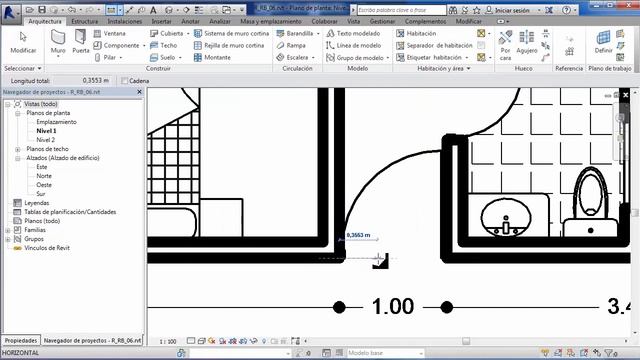Select the Techo ceiling tool

[164, 45]
